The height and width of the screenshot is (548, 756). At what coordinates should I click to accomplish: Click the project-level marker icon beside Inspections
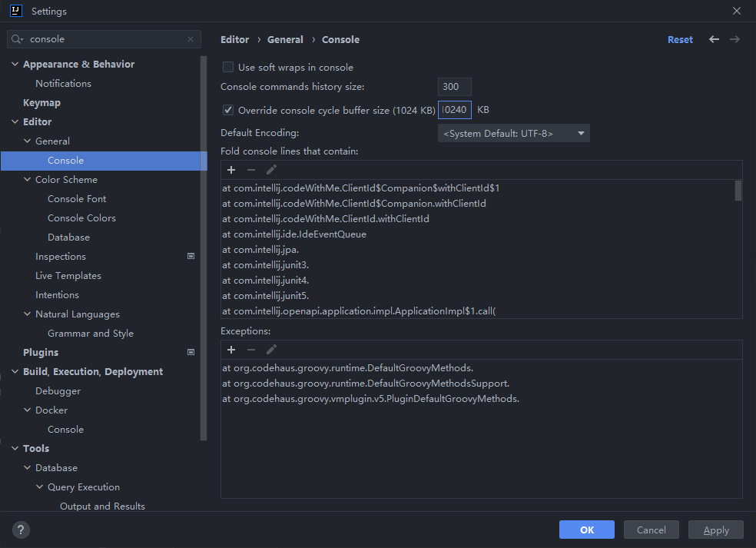pyautogui.click(x=191, y=257)
